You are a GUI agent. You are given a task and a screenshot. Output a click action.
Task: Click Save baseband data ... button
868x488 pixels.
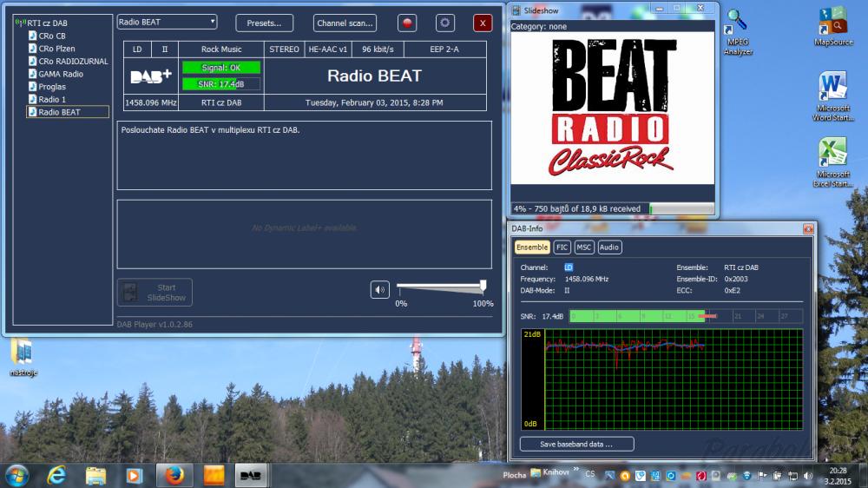coord(577,445)
